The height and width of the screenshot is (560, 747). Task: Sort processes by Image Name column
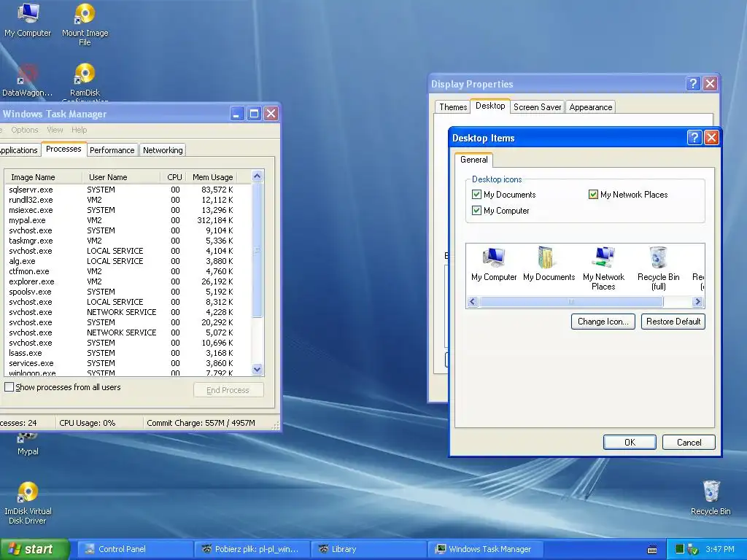pos(43,177)
